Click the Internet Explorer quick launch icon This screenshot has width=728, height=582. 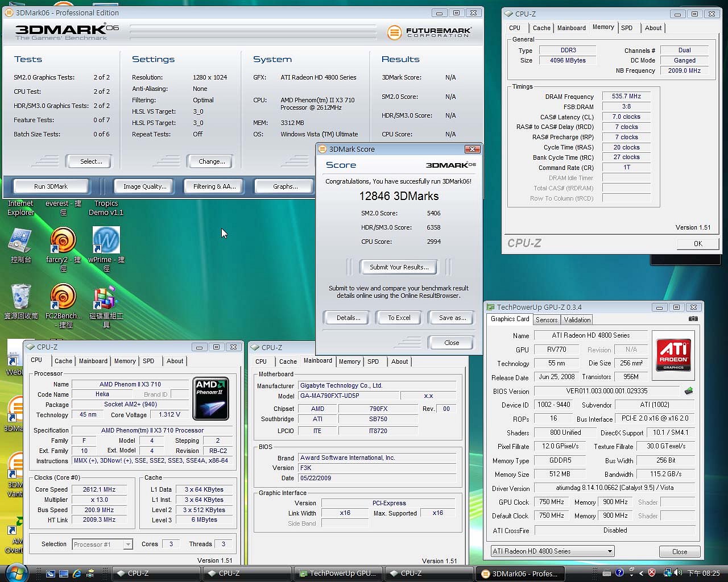pos(77,573)
